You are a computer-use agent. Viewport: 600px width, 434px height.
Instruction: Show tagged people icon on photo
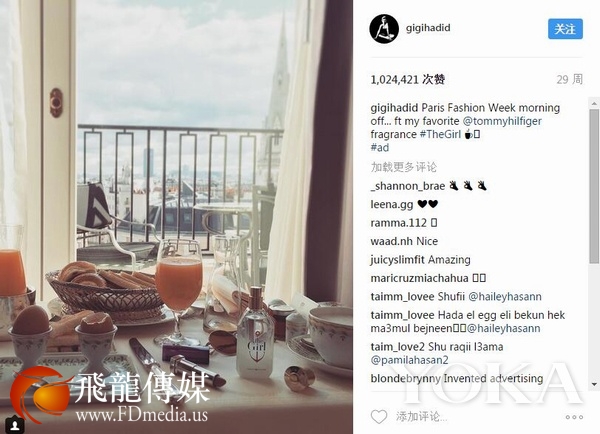click(x=15, y=424)
